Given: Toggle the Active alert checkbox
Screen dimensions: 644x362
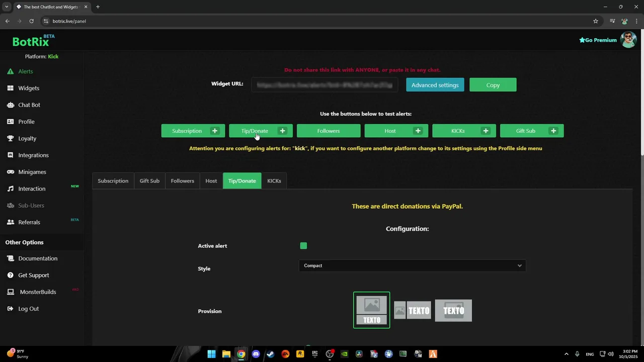Looking at the screenshot, I should pos(303,246).
